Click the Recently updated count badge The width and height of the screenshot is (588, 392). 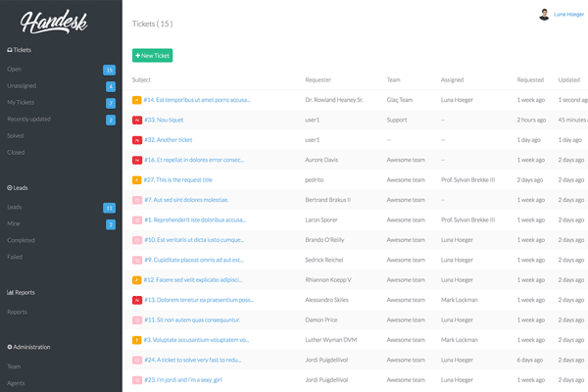pos(111,120)
